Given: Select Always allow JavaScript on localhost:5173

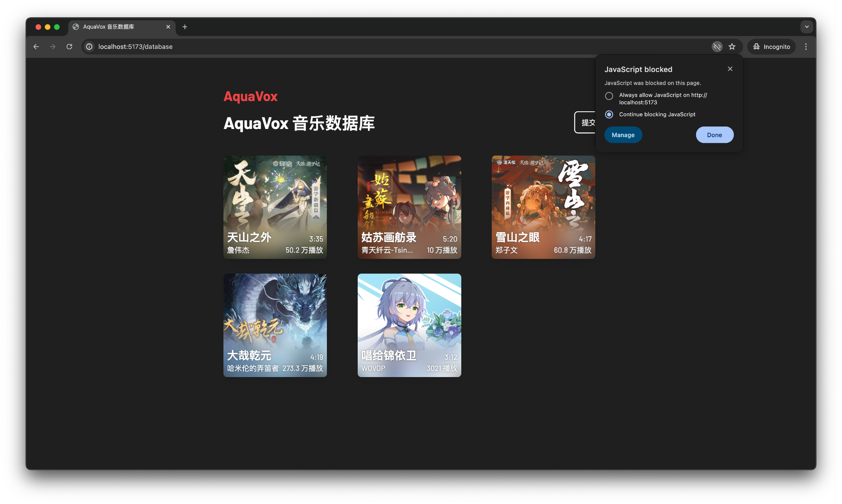Looking at the screenshot, I should 609,96.
